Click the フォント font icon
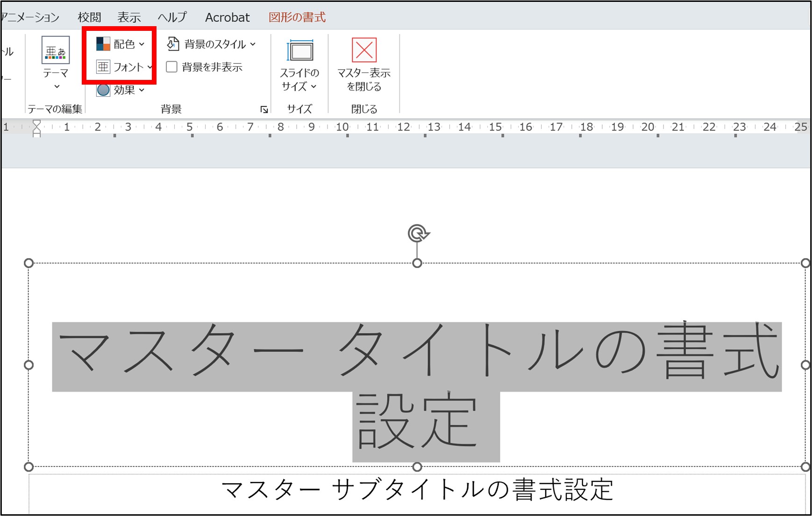 click(103, 67)
